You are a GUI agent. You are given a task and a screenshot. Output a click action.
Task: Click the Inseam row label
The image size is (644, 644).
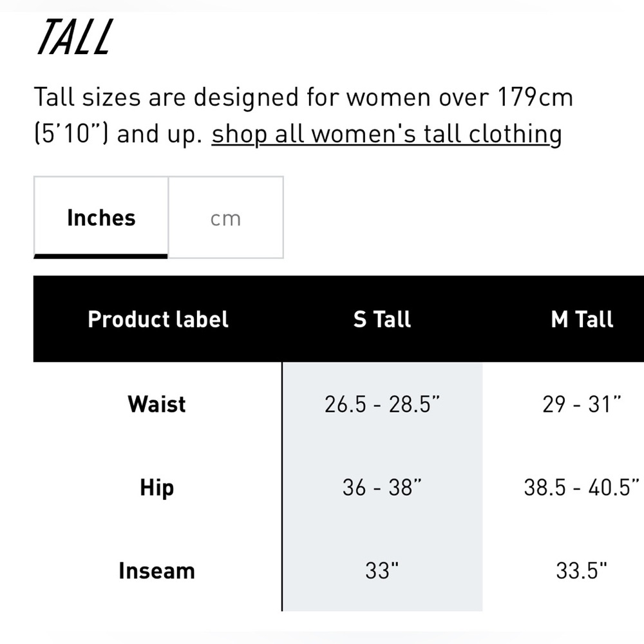point(156,571)
